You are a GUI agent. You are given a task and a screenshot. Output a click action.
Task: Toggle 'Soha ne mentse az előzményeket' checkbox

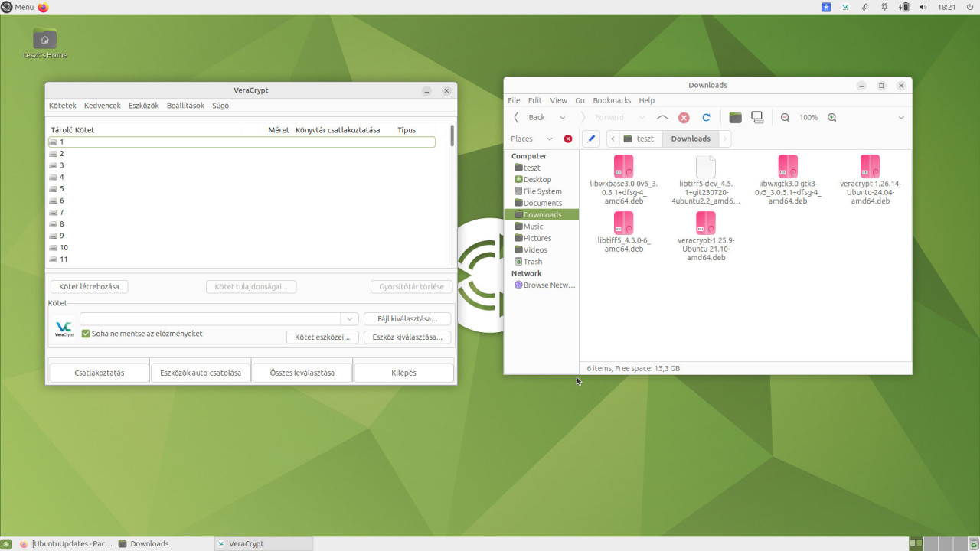86,334
